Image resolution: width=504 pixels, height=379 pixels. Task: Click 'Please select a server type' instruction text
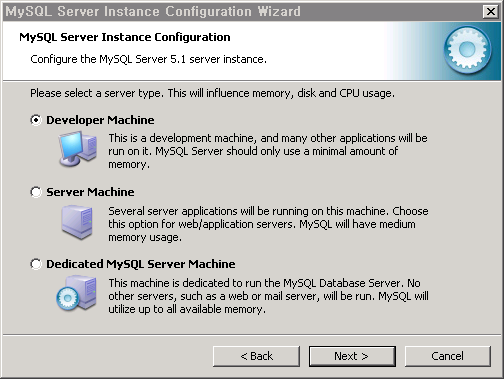(x=212, y=93)
